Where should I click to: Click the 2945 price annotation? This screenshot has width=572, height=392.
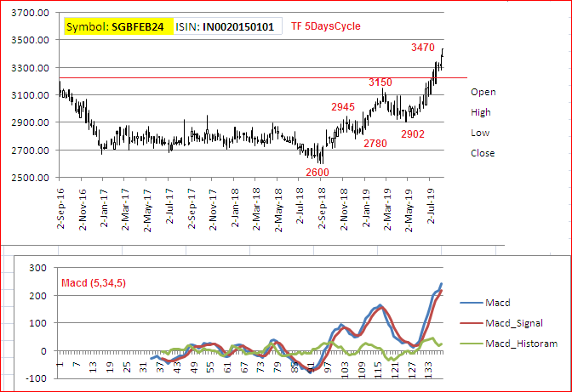click(x=342, y=107)
